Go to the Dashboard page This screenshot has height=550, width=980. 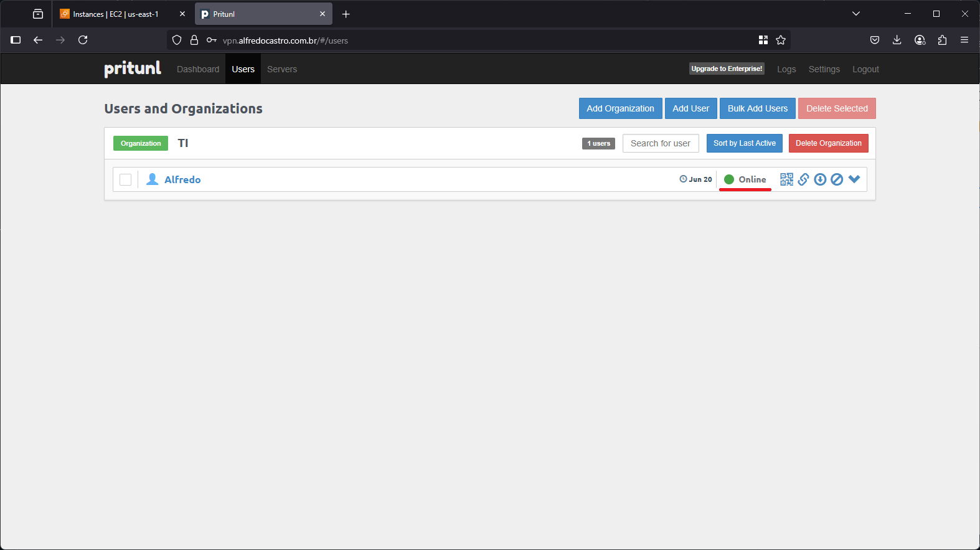198,69
